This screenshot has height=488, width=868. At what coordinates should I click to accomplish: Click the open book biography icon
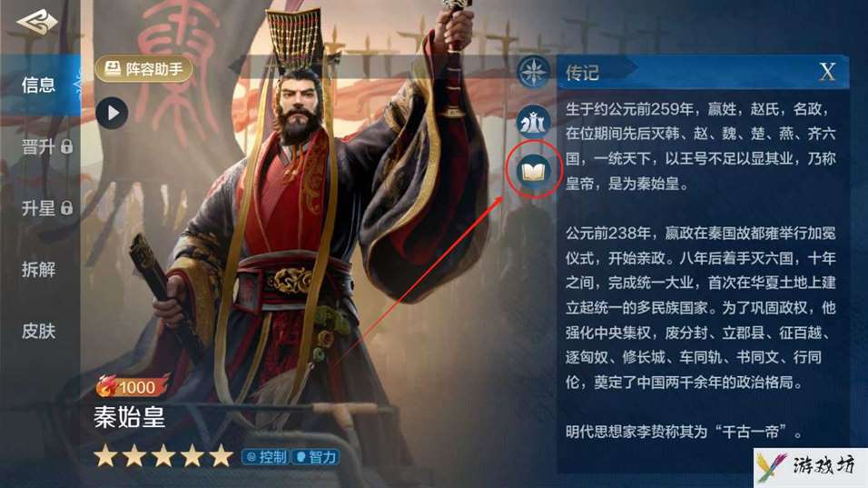coord(534,171)
